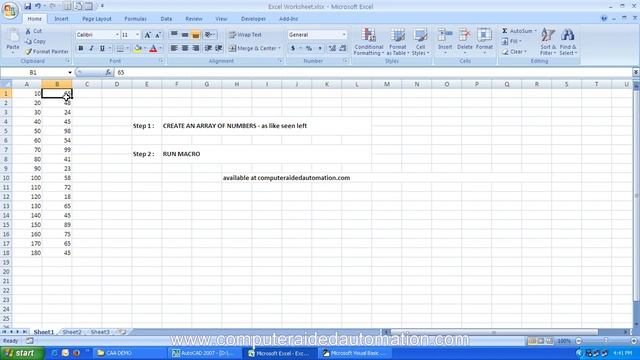Decrease font size with Shrink Font
The height and width of the screenshot is (360, 640).
coord(158,35)
